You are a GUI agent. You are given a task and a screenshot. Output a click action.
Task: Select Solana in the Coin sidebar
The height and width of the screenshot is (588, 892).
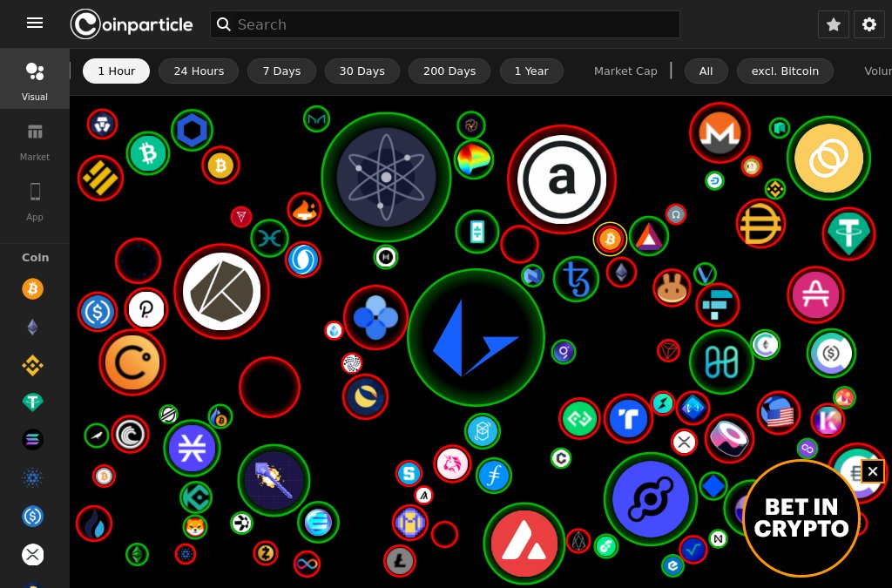(x=33, y=440)
